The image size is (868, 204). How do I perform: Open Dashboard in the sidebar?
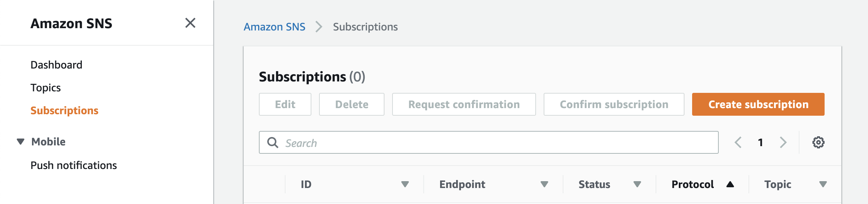[x=56, y=65]
